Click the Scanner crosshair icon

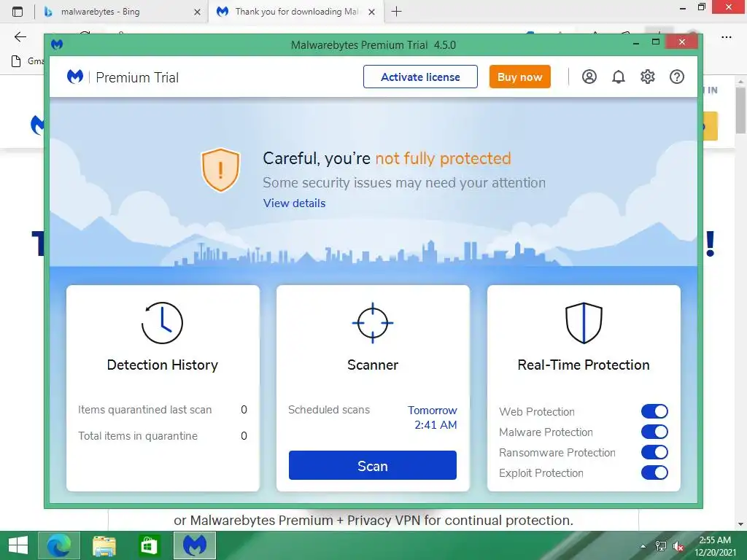(x=373, y=323)
